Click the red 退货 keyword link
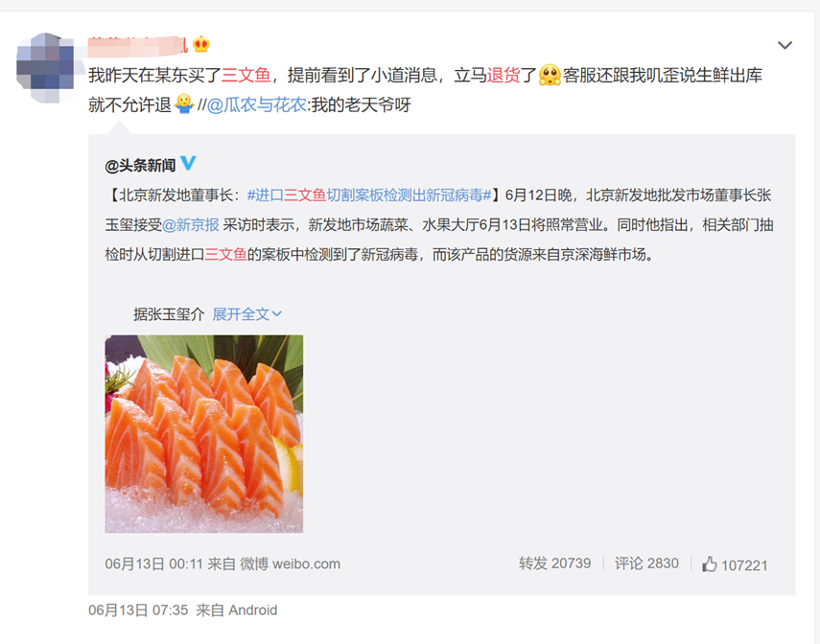The height and width of the screenshot is (644, 820). 504,76
